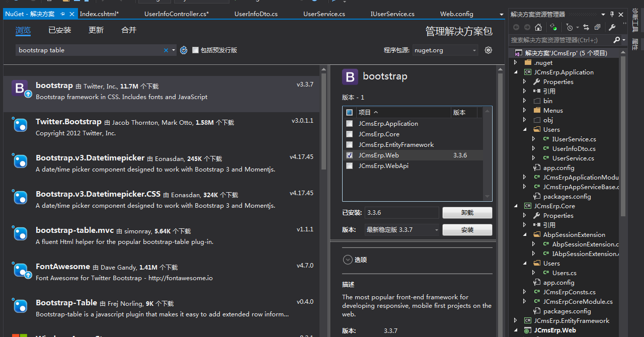Pin the Solution Explorer panel with pushpin
Image resolution: width=644 pixels, height=337 pixels.
[612, 14]
